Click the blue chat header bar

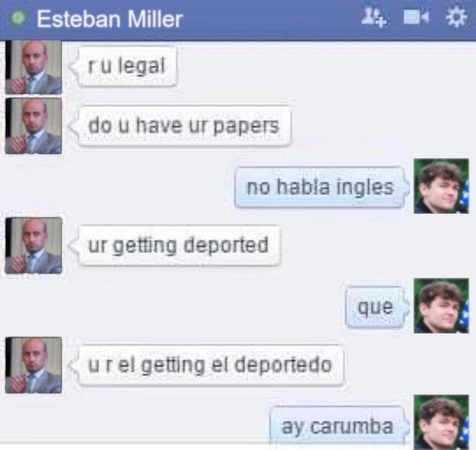click(238, 20)
